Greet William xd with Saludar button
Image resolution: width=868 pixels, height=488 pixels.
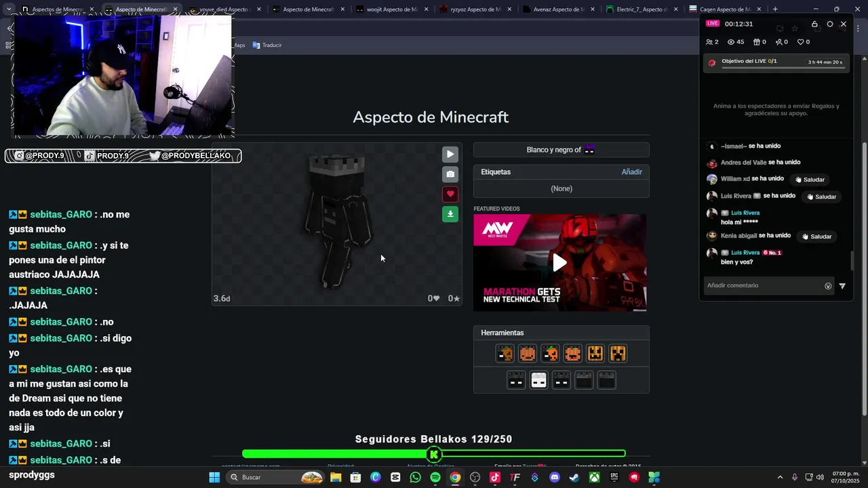(810, 180)
